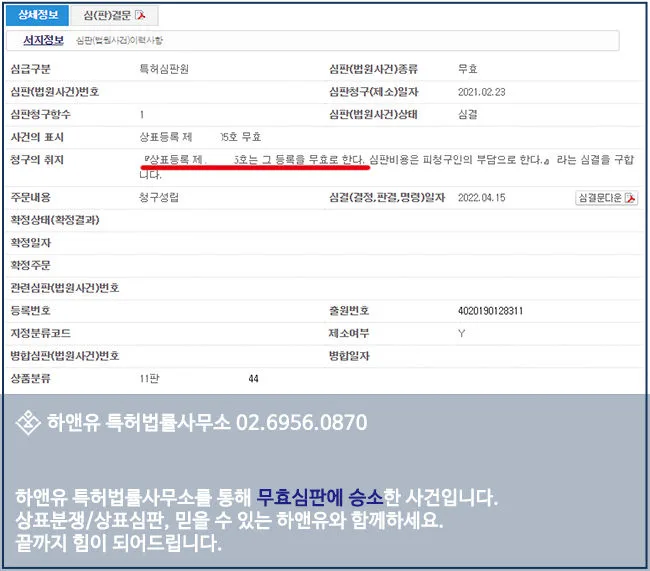
Task: Select the 심판(법원사건)이력사항 sub-tab
Action: tap(119, 40)
